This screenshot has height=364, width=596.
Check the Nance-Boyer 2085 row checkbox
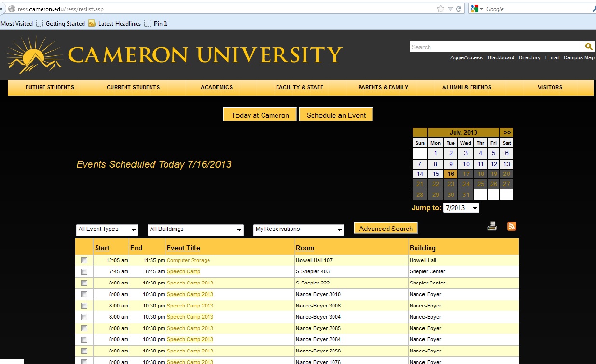point(84,328)
